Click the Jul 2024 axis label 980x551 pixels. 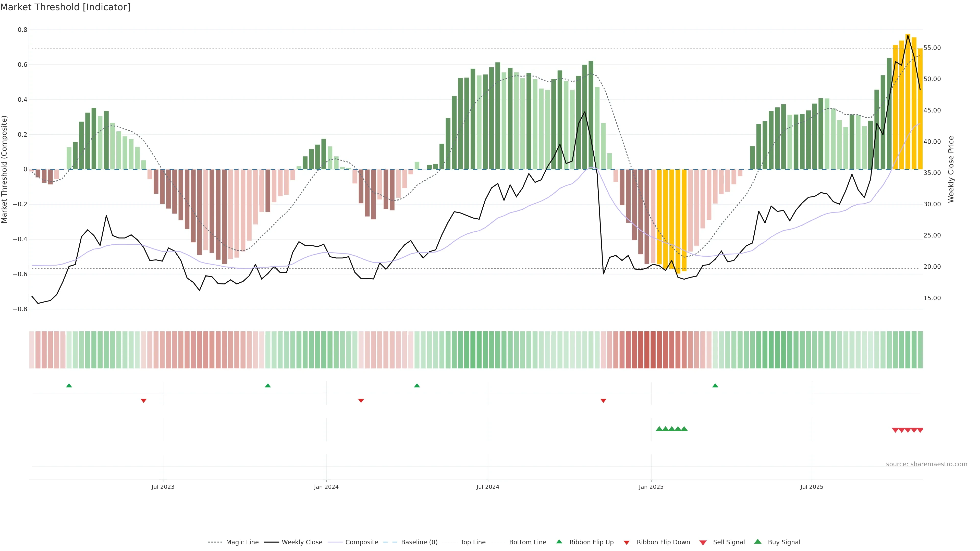tap(488, 487)
